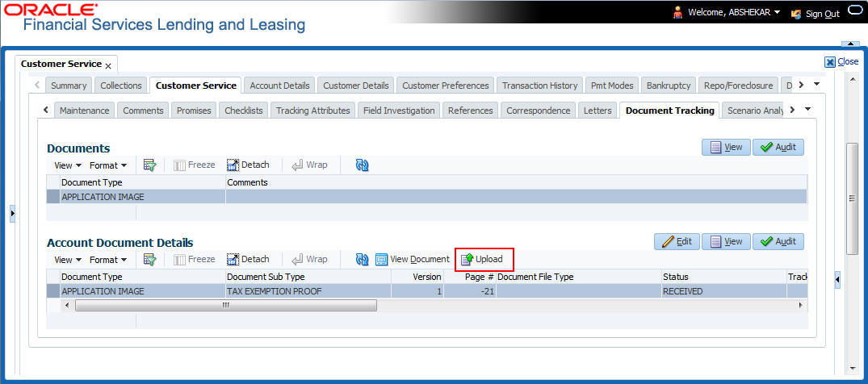This screenshot has height=384, width=868.
Task: Open the Customer Preferences tab
Action: pos(446,86)
